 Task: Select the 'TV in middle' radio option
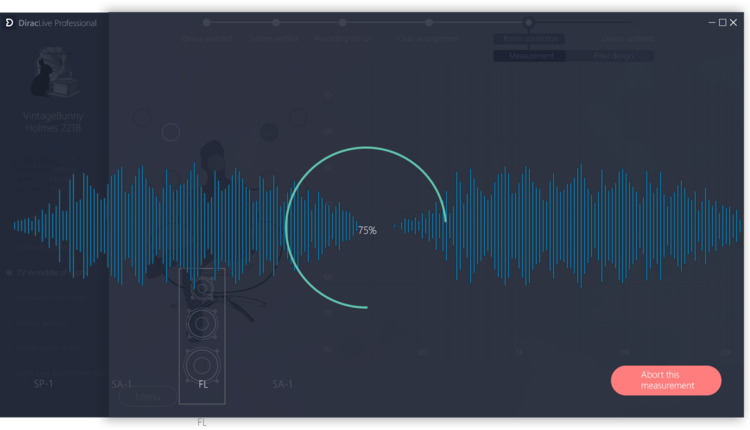point(10,272)
